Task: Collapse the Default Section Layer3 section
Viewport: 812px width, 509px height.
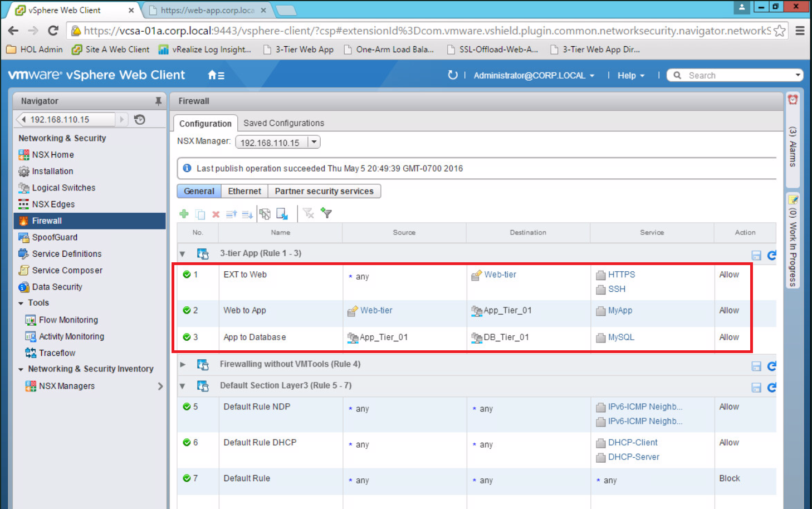Action: click(x=182, y=385)
